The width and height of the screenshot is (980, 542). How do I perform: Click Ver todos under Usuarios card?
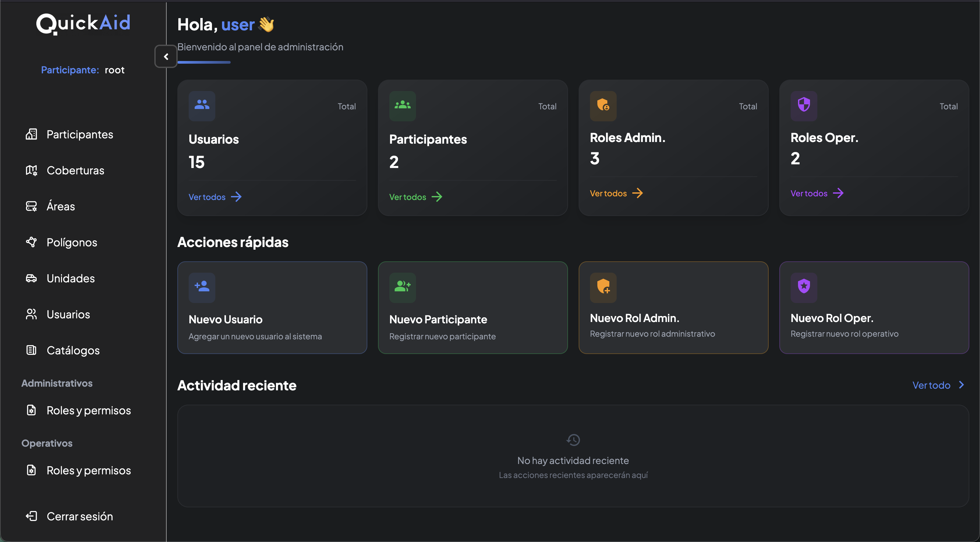point(215,197)
